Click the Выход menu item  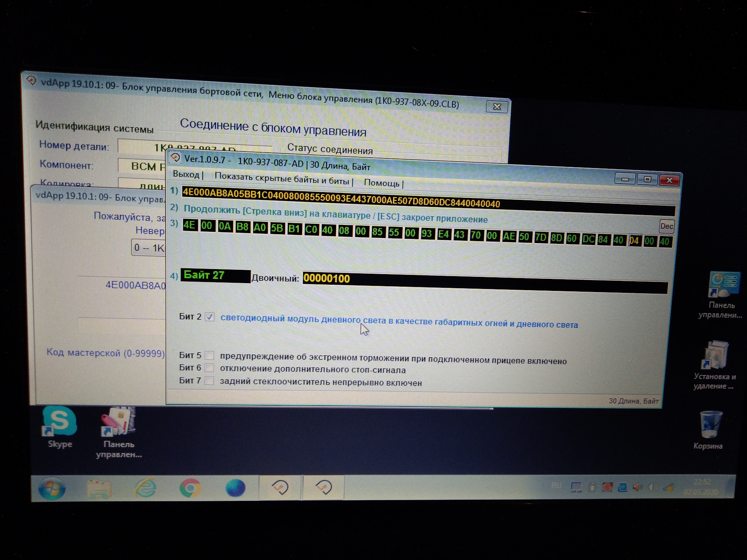(186, 174)
